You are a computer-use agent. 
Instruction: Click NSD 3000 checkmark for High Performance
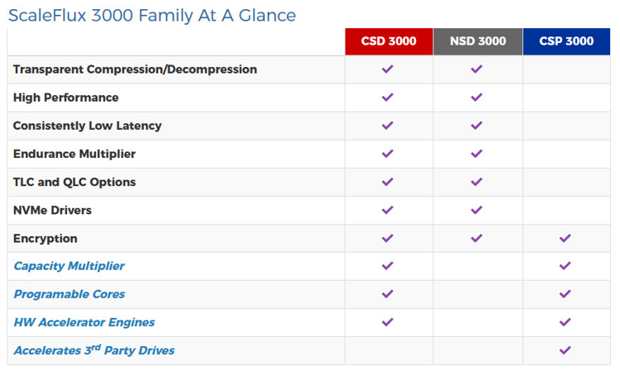tap(476, 97)
